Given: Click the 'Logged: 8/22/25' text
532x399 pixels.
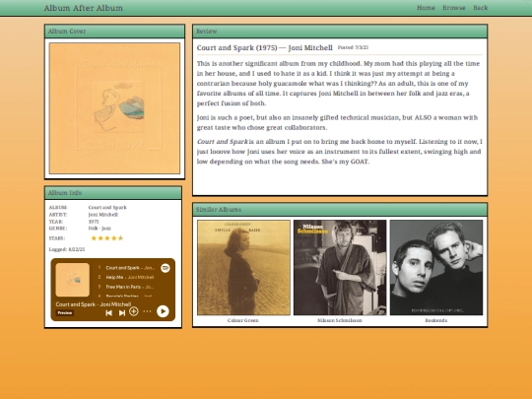Looking at the screenshot, I should coord(67,249).
